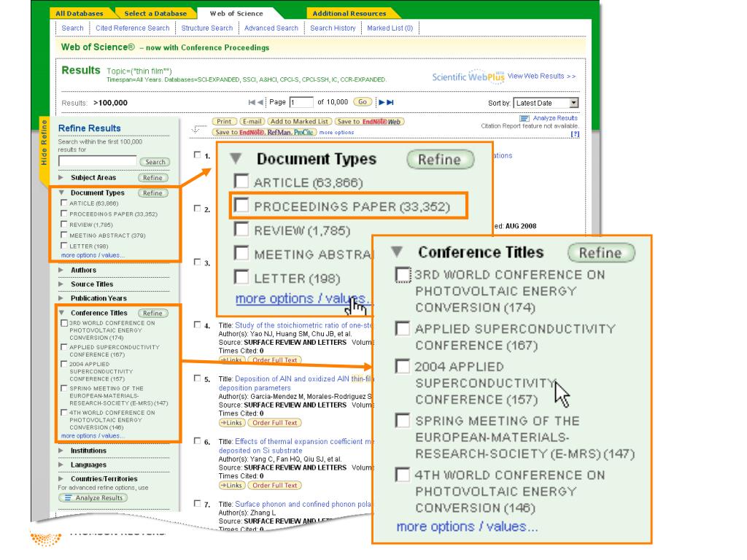Open more options beside the ProCite save button

click(337, 133)
